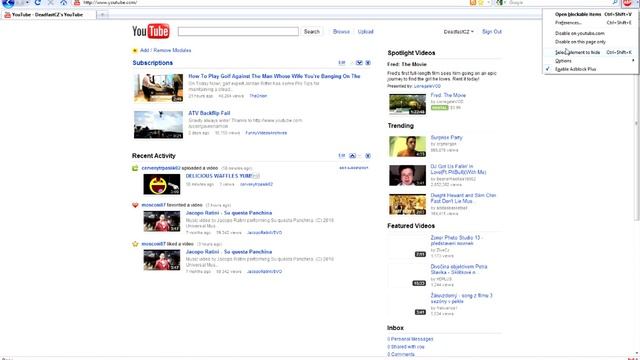Move the Recent Activity module up with arrow icon

pyautogui.click(x=352, y=156)
